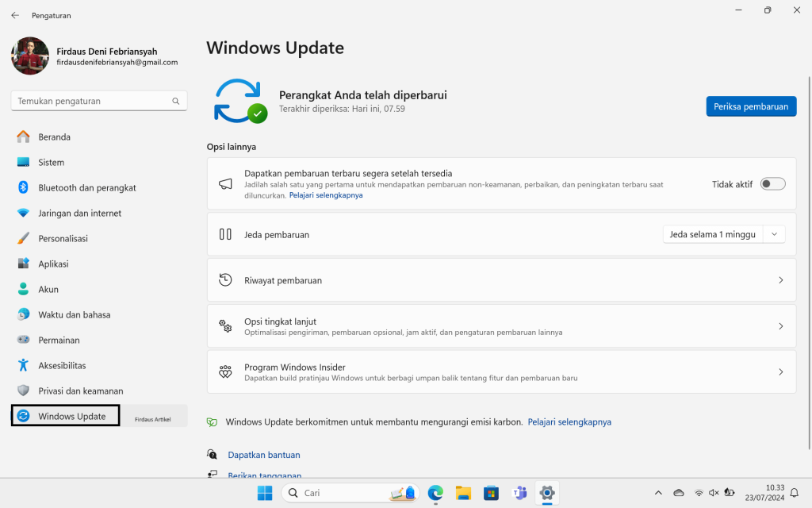Click the back arrow next to Pengaturan
The image size is (812, 508).
(x=15, y=16)
